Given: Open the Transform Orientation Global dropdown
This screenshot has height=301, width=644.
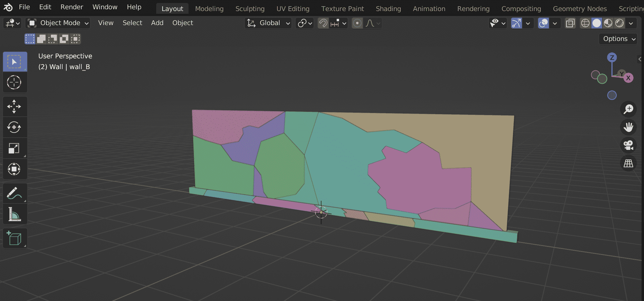Looking at the screenshot, I should coord(268,23).
